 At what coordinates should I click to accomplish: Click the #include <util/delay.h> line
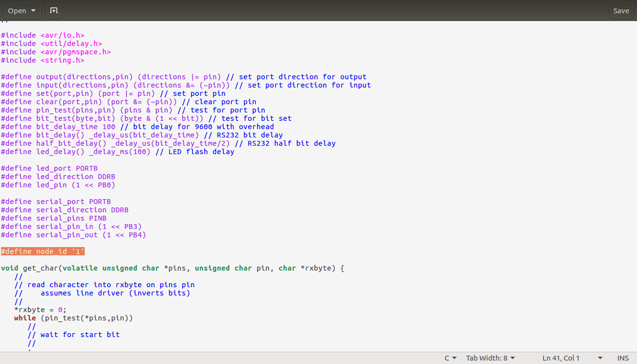click(x=51, y=44)
